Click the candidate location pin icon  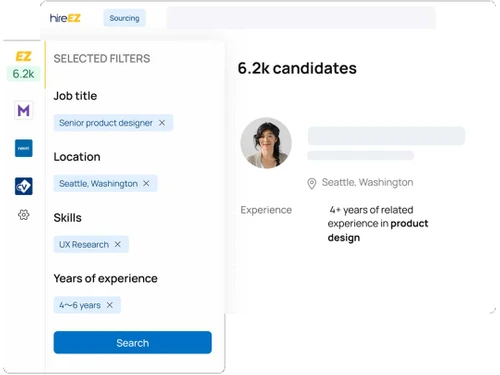pos(312,183)
